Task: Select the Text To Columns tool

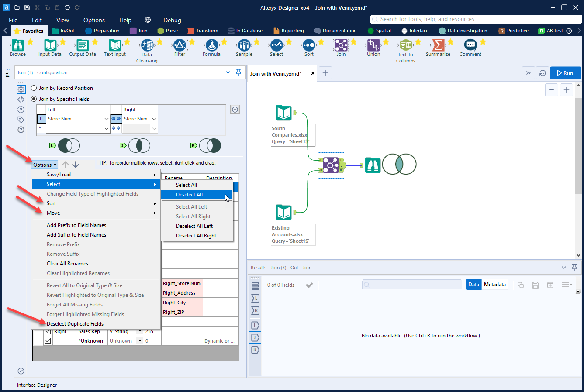Action: pyautogui.click(x=405, y=49)
